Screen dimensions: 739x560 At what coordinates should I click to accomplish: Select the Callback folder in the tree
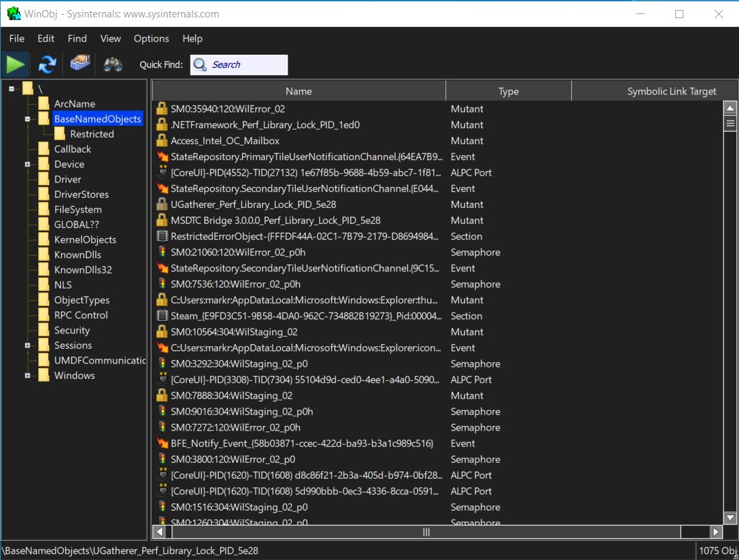(x=72, y=149)
